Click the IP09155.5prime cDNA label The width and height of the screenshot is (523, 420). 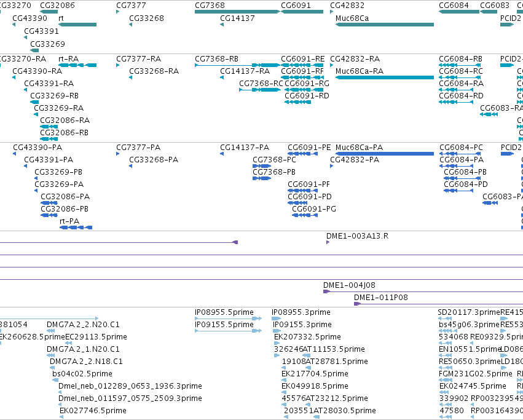pos(224,325)
